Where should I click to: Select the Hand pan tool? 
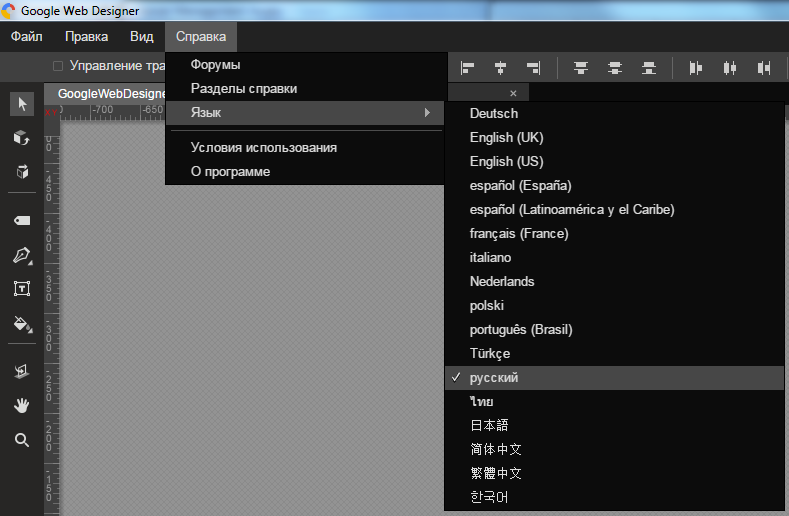[22, 405]
